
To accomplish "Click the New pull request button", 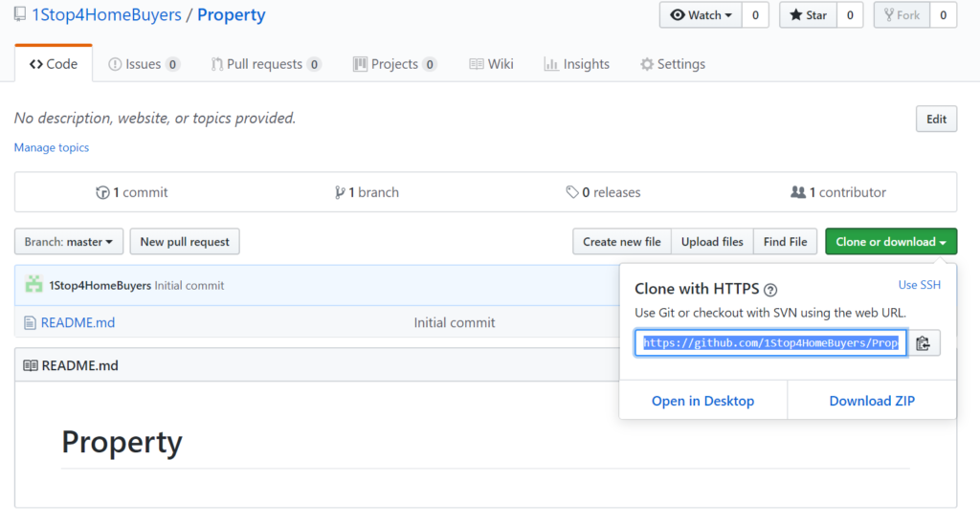I will pyautogui.click(x=185, y=242).
